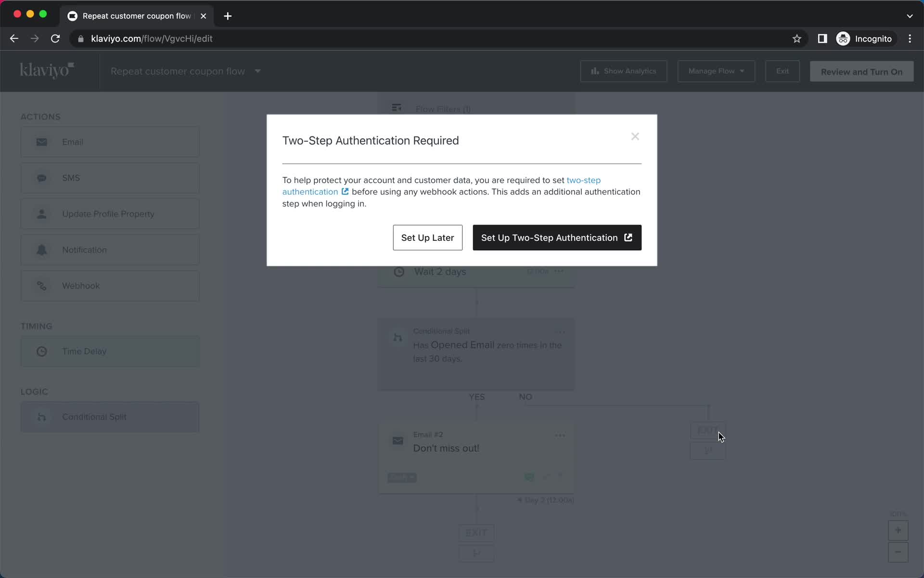This screenshot has height=578, width=924.
Task: Select Review and Turn On option
Action: (861, 71)
